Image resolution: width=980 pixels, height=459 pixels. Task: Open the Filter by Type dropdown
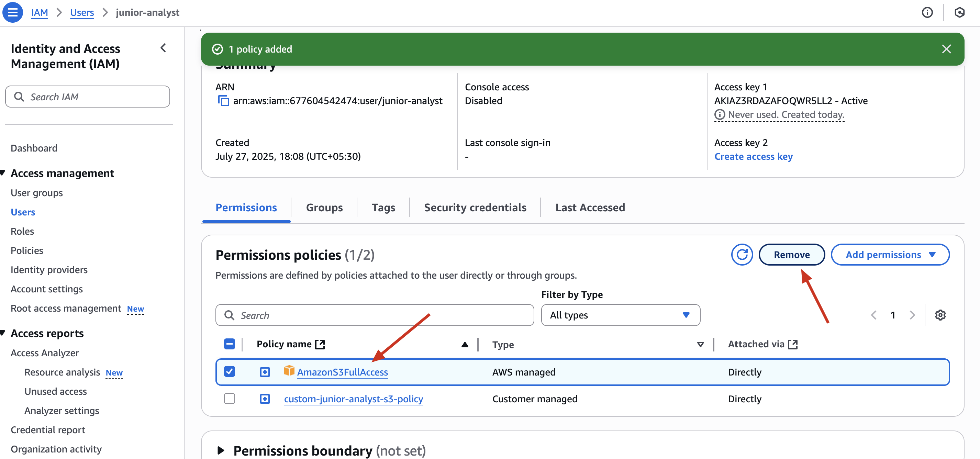pyautogui.click(x=620, y=315)
